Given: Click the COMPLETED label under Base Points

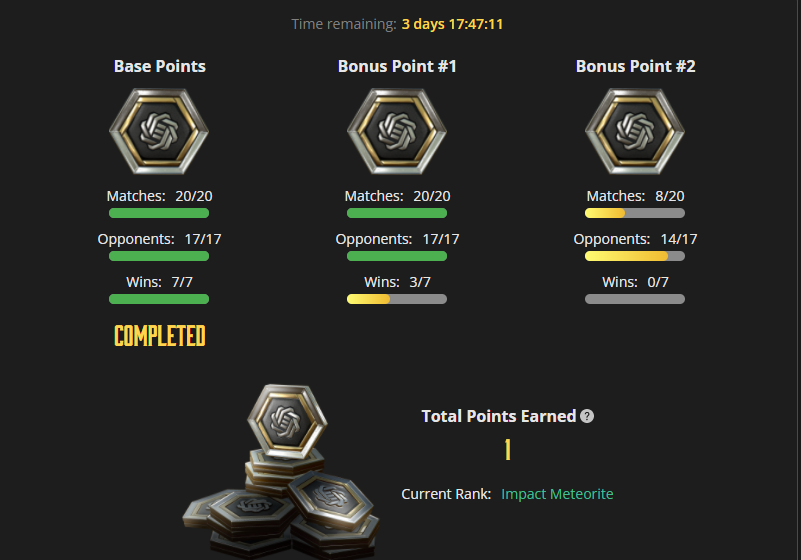Looking at the screenshot, I should [160, 336].
